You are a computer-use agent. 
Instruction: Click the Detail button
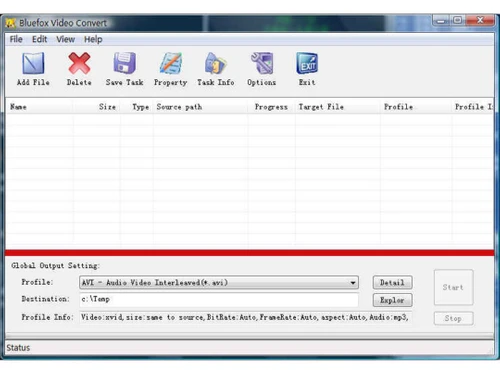click(x=392, y=283)
